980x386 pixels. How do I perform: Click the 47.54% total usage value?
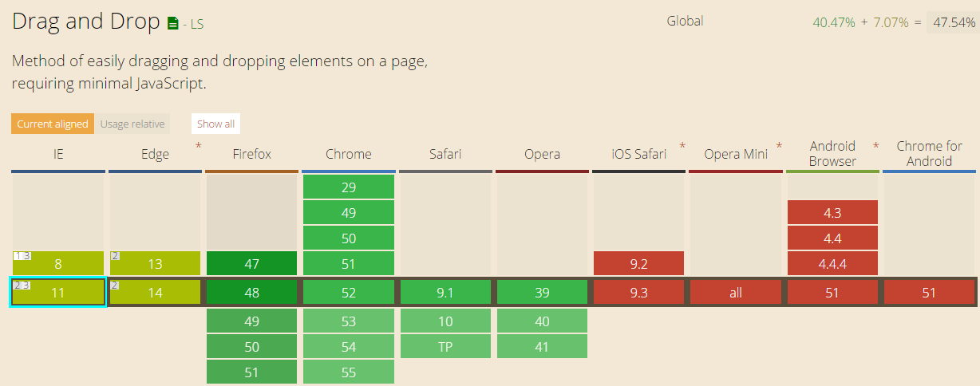(954, 22)
